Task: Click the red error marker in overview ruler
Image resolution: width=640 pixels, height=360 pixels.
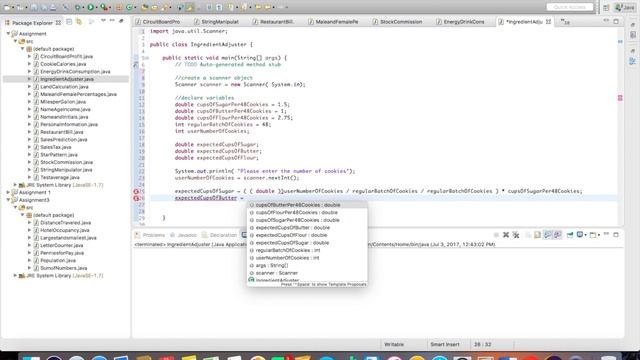Action: click(x=620, y=98)
